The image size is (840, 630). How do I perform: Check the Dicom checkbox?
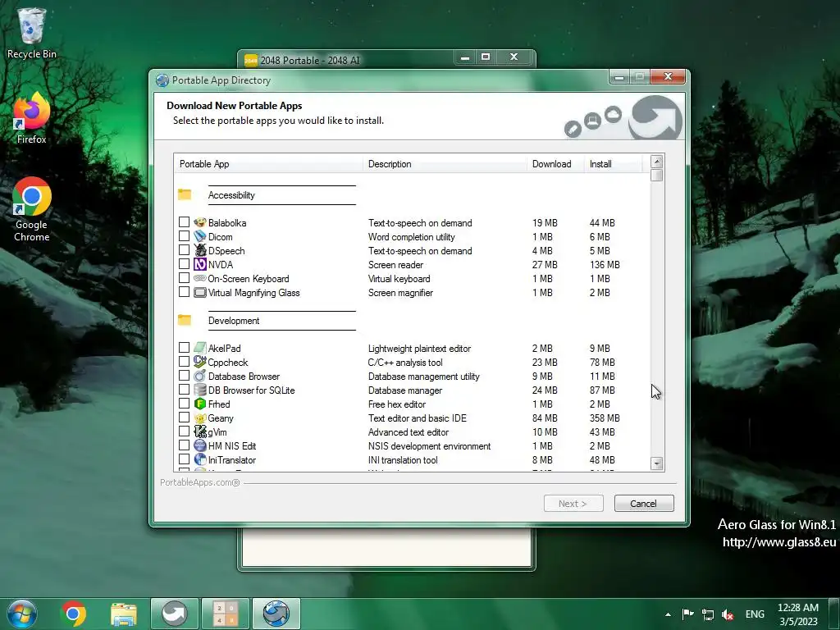(184, 235)
